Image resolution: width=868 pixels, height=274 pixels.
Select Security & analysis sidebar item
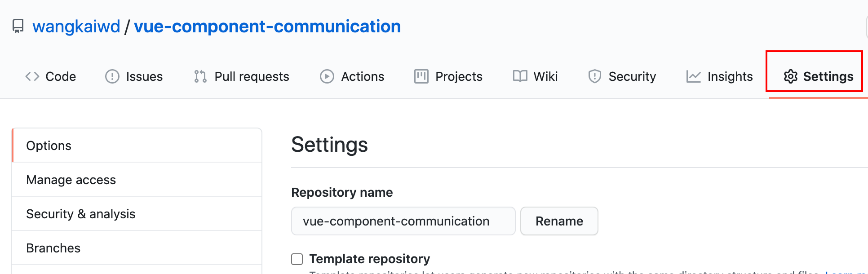(81, 214)
